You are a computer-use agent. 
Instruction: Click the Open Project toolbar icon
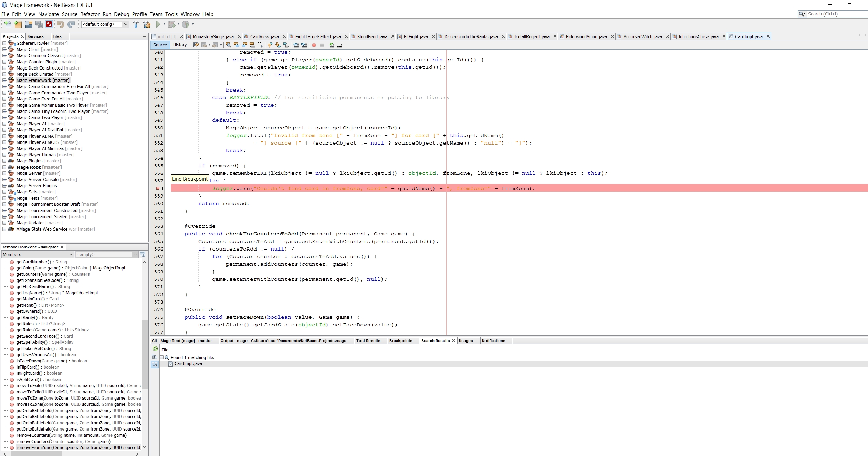(29, 24)
